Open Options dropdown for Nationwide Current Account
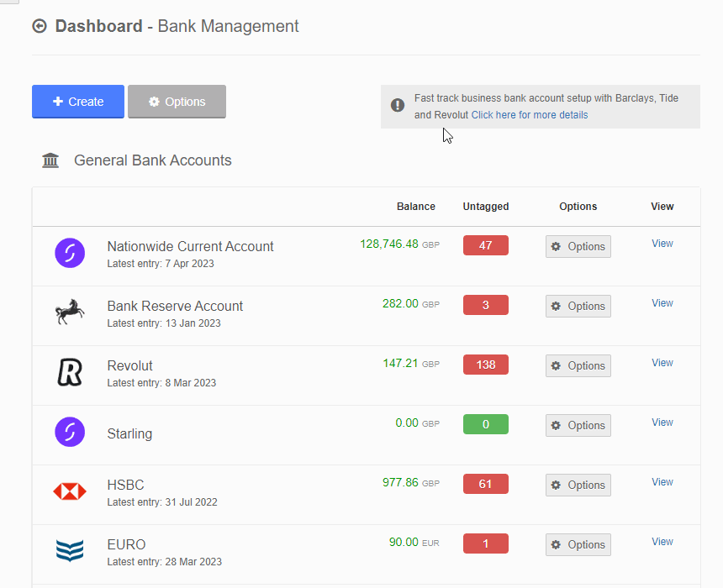This screenshot has height=588, width=723. tap(578, 247)
